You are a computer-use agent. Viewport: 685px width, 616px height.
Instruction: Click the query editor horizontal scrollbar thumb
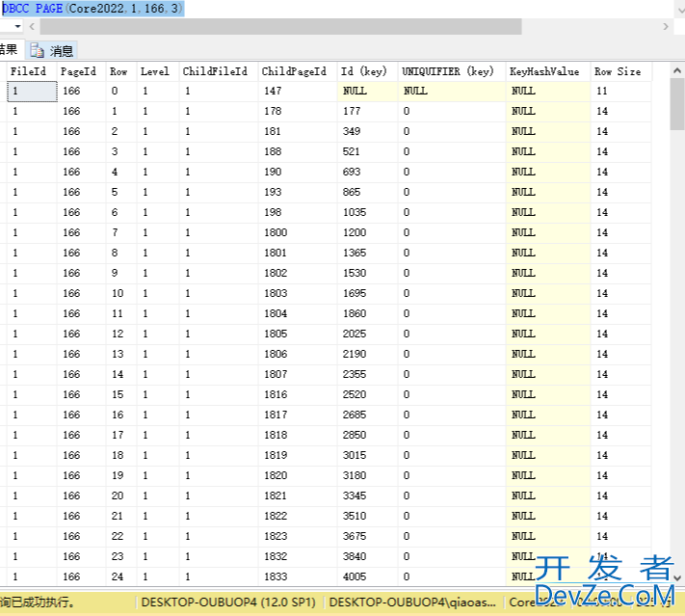(x=281, y=27)
